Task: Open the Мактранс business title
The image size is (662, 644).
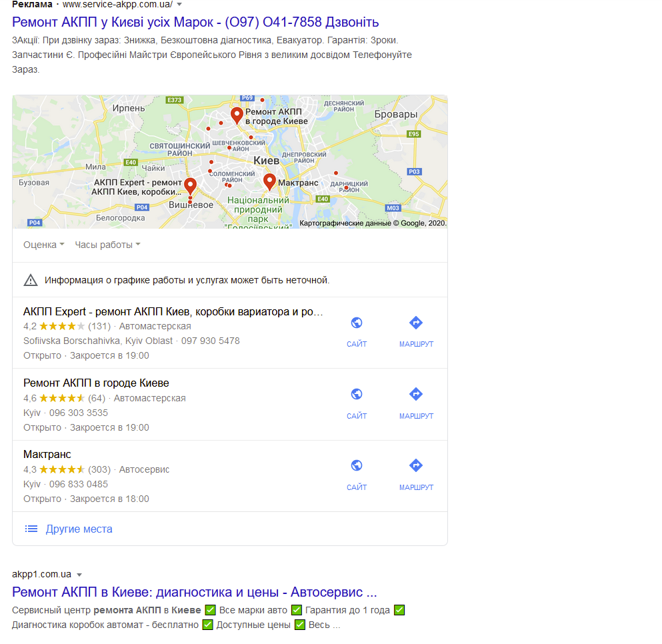Action: [x=47, y=455]
